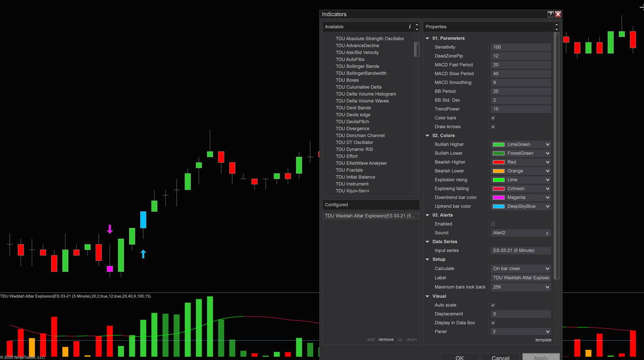The image size is (644, 360).
Task: Click the down link under Configured
Action: 412,340
